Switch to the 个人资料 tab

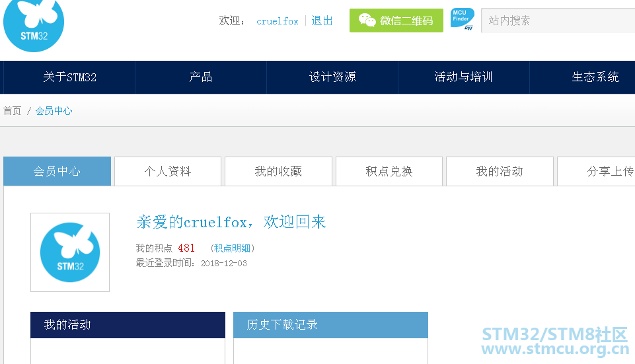(168, 171)
